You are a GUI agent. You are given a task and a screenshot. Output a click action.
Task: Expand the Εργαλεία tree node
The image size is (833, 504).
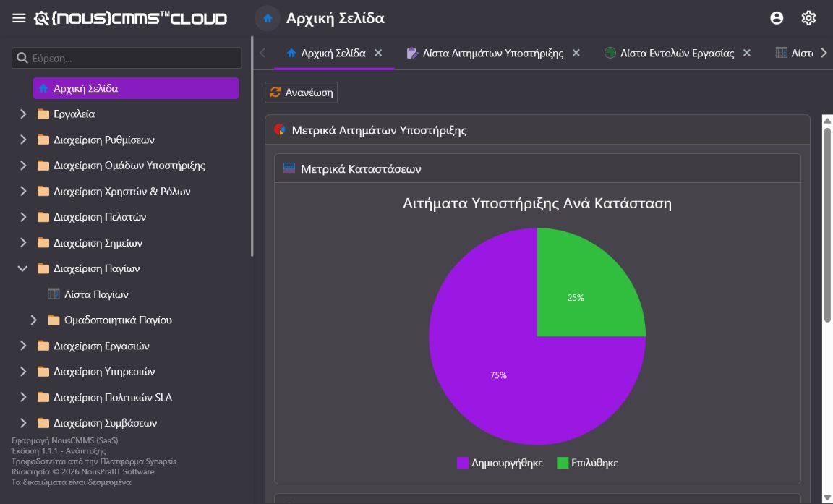coord(23,114)
